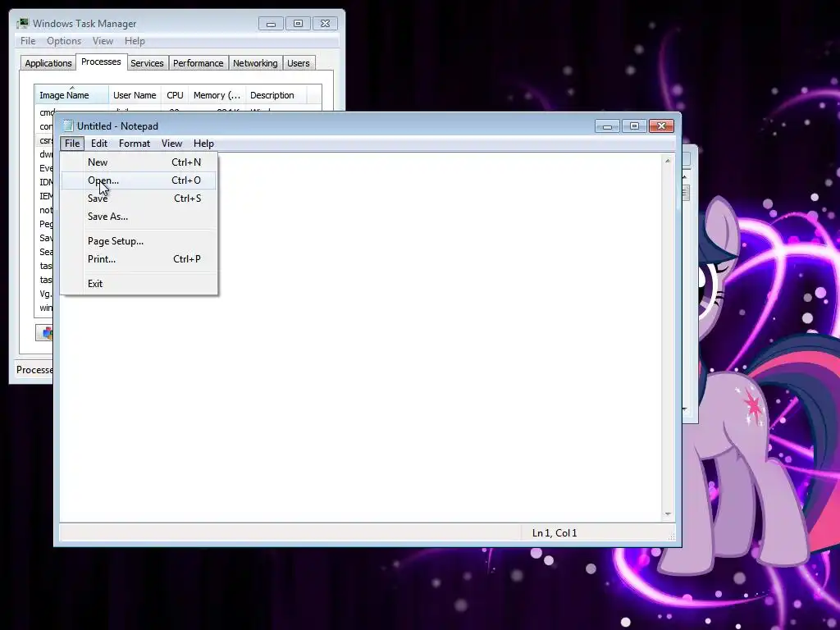Viewport: 840px width, 630px height.
Task: Click Save in Notepad File menu
Action: click(x=139, y=199)
